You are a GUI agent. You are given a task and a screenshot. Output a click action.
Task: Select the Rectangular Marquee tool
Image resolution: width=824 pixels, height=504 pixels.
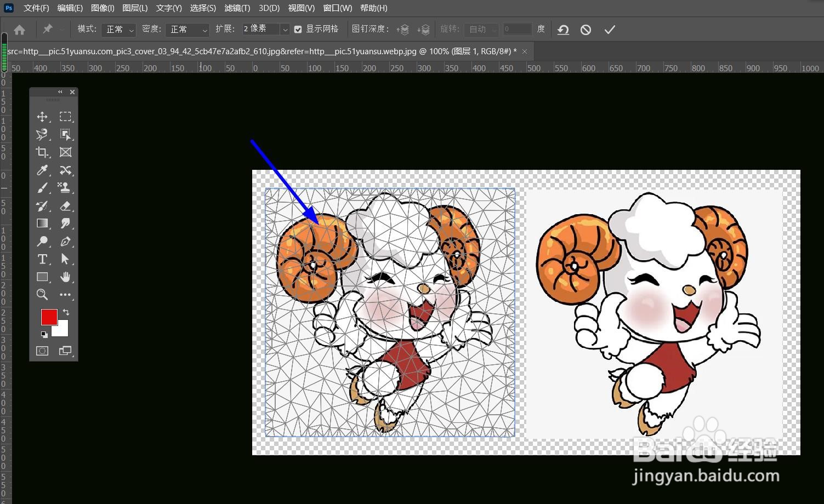pos(65,117)
